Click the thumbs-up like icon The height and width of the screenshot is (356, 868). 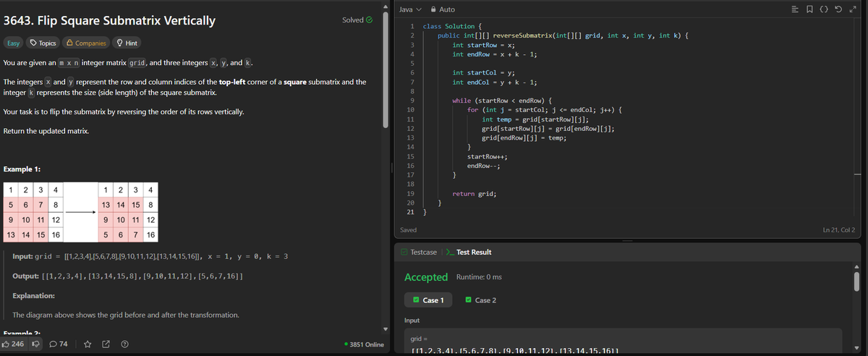tap(7, 344)
